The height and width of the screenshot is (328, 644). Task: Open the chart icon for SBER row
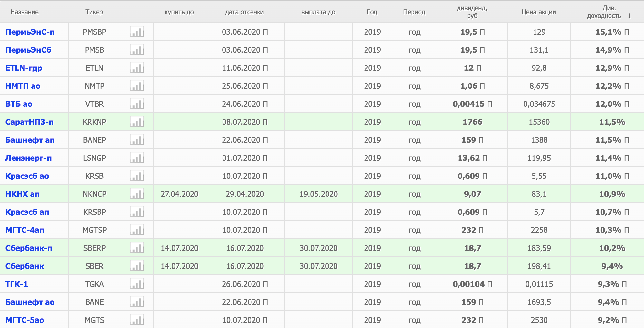tap(137, 266)
